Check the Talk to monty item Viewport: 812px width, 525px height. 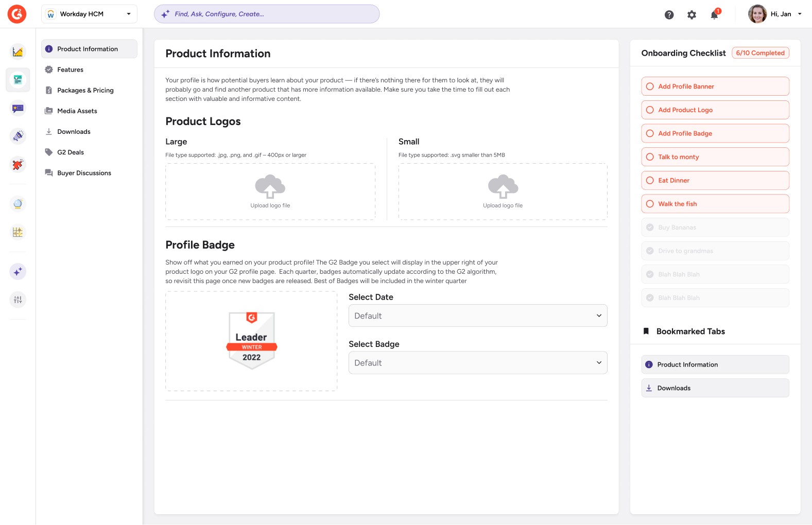pyautogui.click(x=650, y=157)
